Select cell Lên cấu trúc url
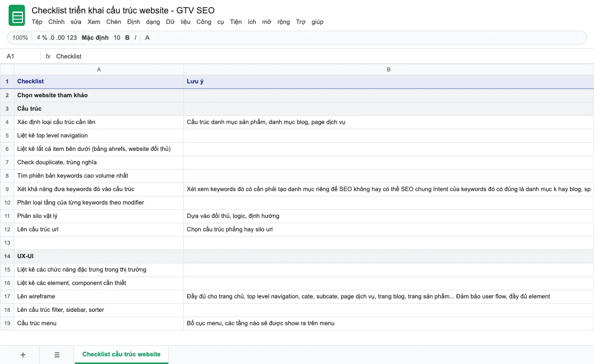This screenshot has width=594, height=364. [99, 229]
